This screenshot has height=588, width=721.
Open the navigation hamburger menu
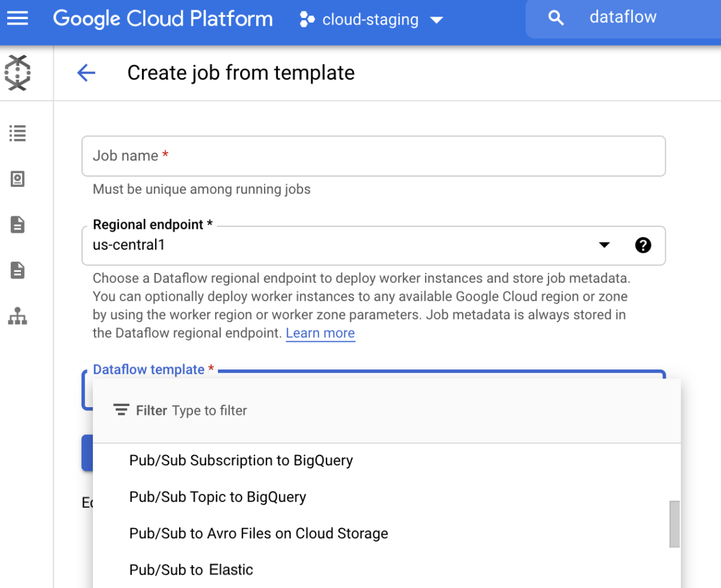click(x=17, y=19)
